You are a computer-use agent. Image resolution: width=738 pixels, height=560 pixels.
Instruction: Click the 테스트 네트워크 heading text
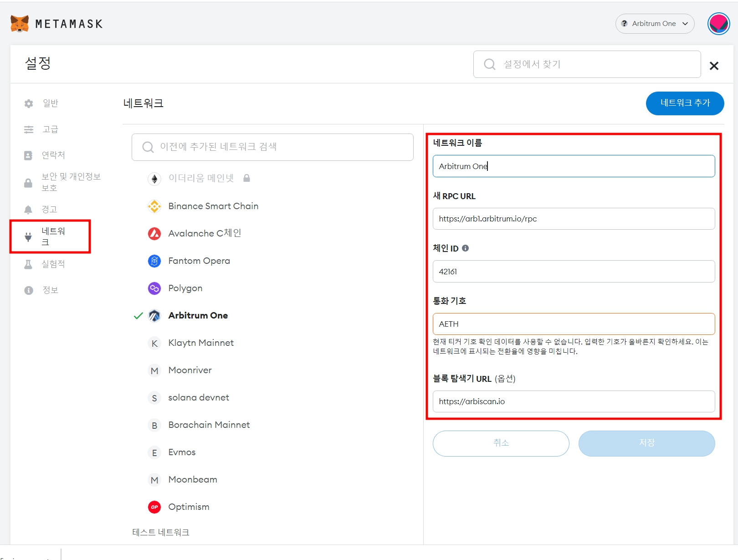(x=160, y=532)
